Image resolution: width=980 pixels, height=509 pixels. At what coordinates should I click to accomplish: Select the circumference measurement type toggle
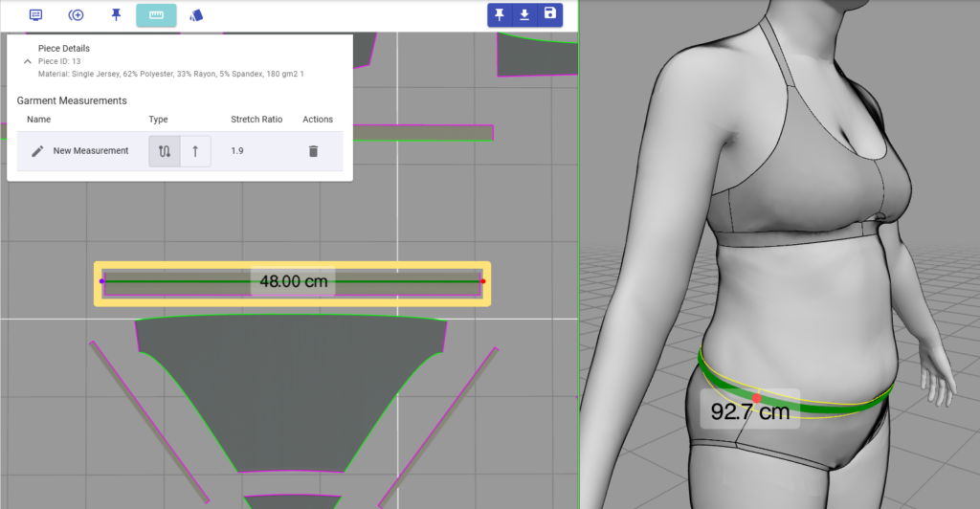point(165,151)
